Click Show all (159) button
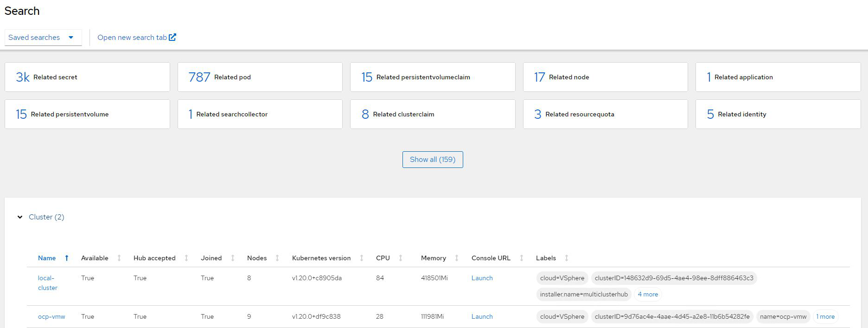 point(432,160)
